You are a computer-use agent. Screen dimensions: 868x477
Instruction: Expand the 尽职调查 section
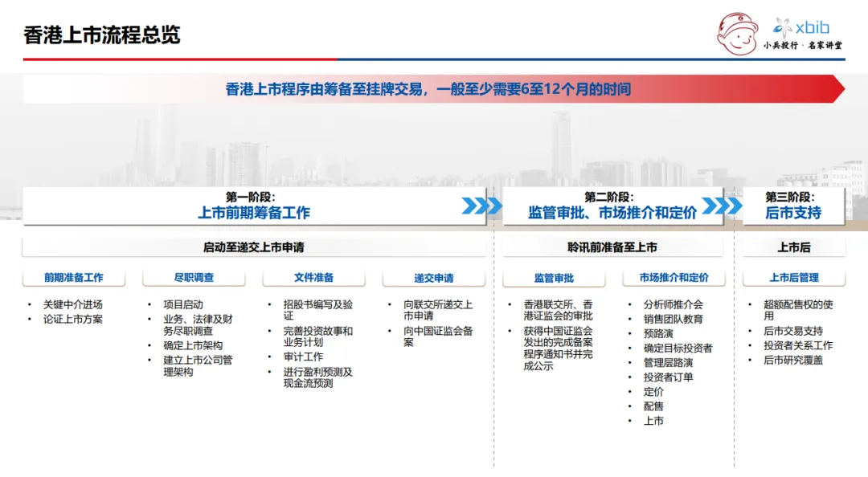click(x=193, y=277)
